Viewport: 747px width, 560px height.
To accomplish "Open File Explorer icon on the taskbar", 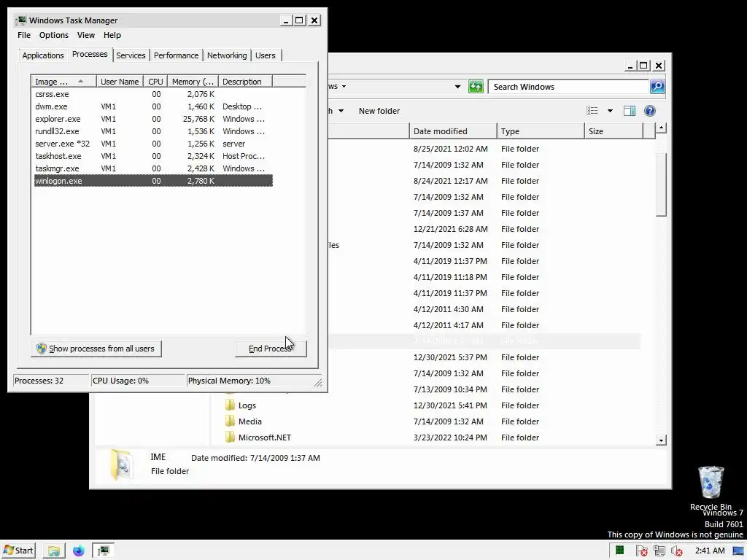I will (x=54, y=551).
